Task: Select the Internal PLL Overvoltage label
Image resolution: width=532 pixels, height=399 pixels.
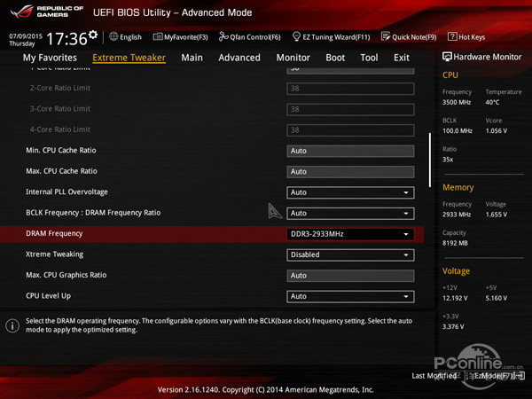Action: [66, 192]
